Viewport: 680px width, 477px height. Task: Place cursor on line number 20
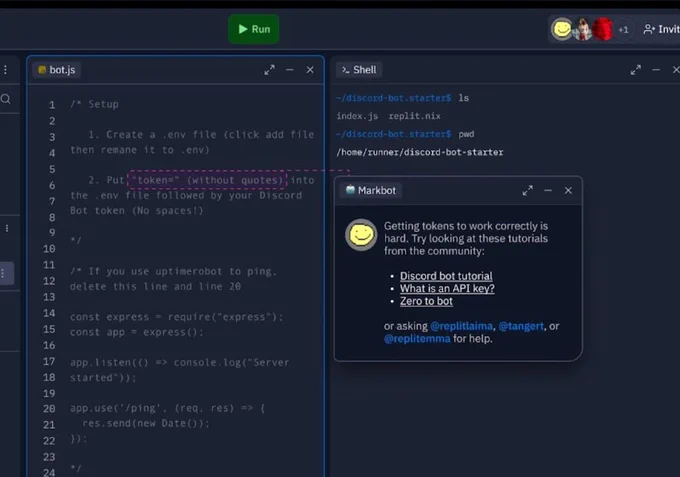[49, 408]
